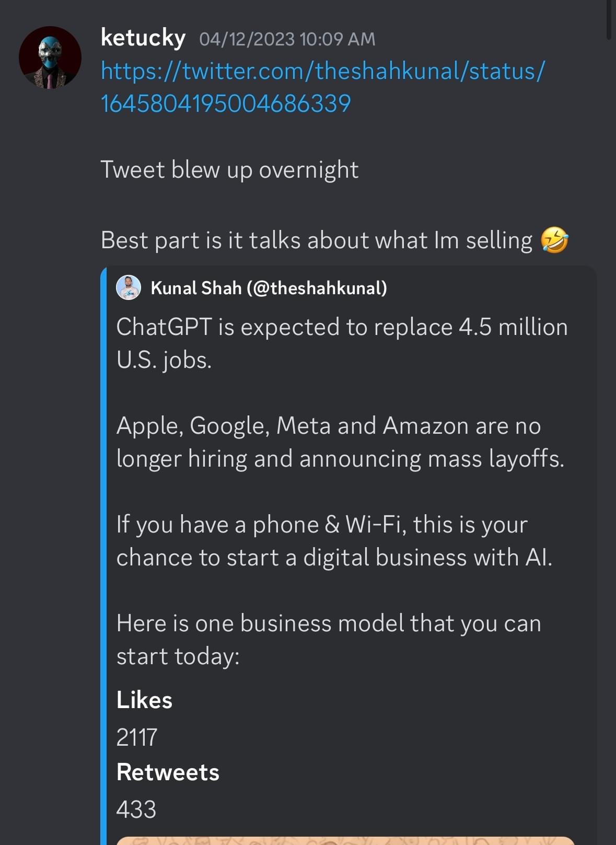The width and height of the screenshot is (616, 845).
Task: Open ketucky's profile avatar
Action: pyautogui.click(x=50, y=57)
